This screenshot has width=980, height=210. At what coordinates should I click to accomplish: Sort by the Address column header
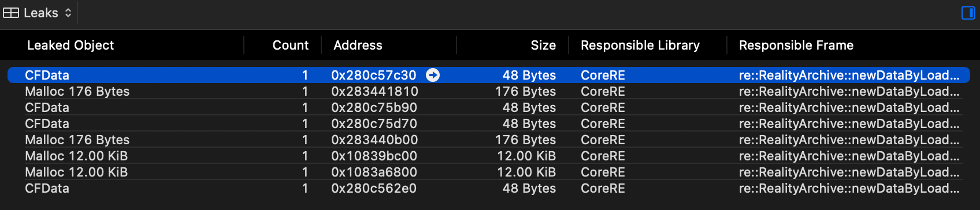tap(358, 45)
